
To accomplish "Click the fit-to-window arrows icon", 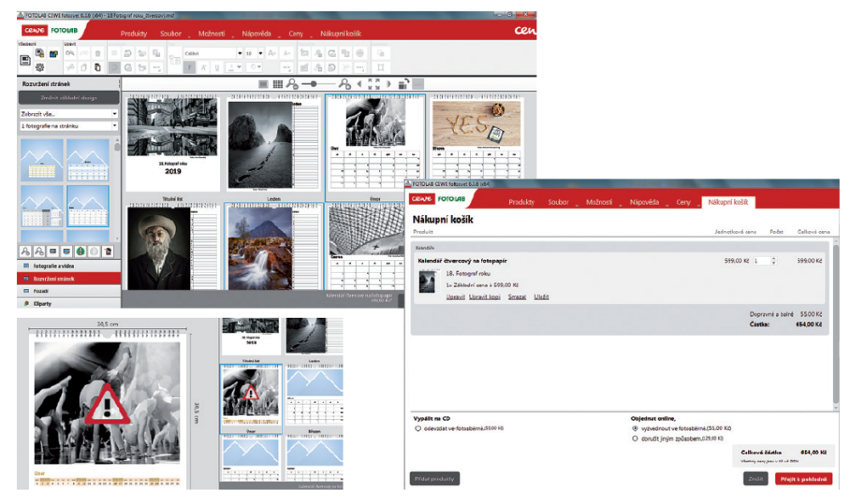I will [373, 84].
